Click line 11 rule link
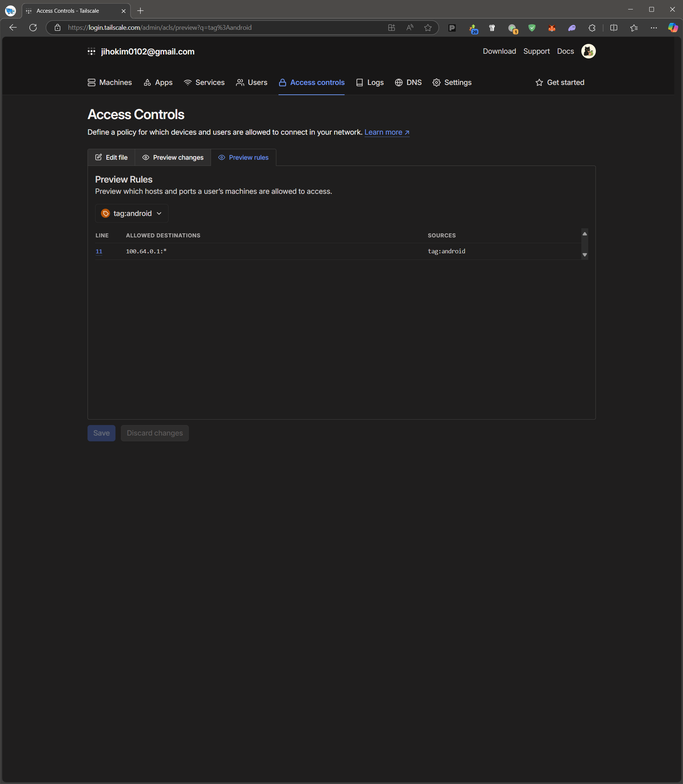 coord(99,252)
